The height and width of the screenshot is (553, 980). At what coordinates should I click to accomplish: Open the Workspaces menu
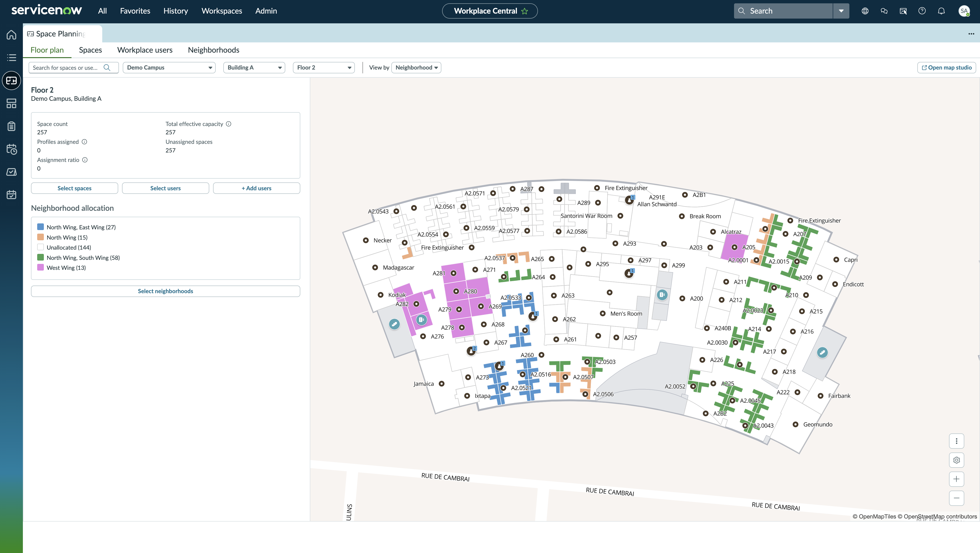click(222, 11)
